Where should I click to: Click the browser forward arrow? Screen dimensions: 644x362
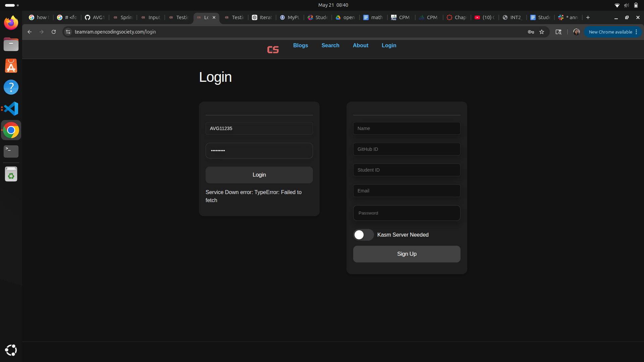click(42, 32)
